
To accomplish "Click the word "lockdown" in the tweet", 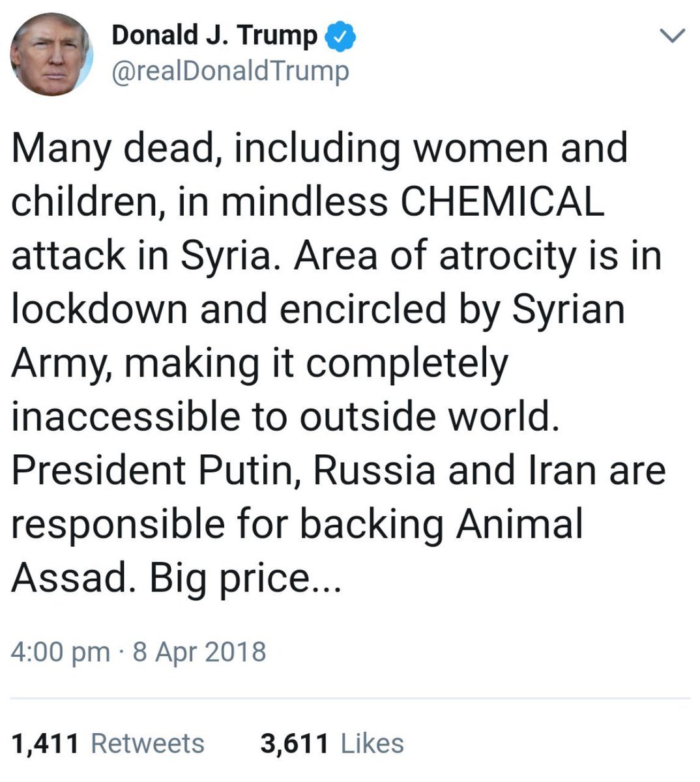I will click(98, 309).
